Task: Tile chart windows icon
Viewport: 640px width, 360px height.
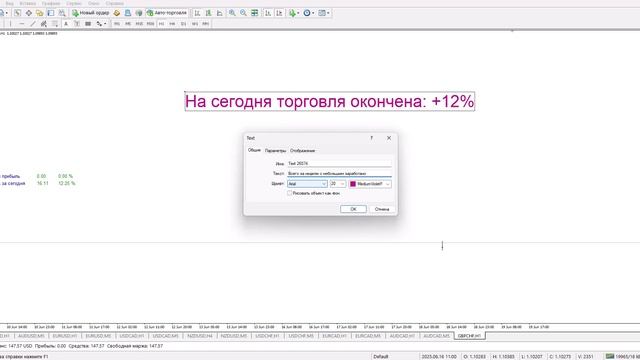Action: (x=255, y=13)
